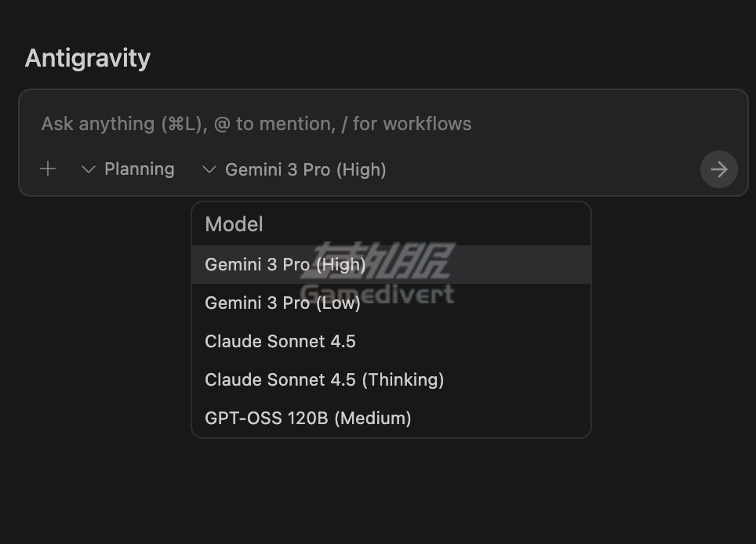Select Gemini 3 Pro (High) from the list

[x=285, y=264]
